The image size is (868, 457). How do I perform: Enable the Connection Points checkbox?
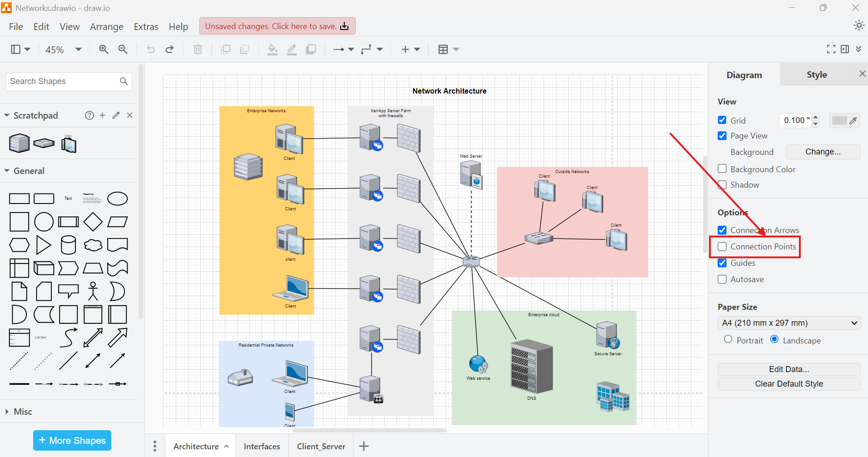point(722,247)
